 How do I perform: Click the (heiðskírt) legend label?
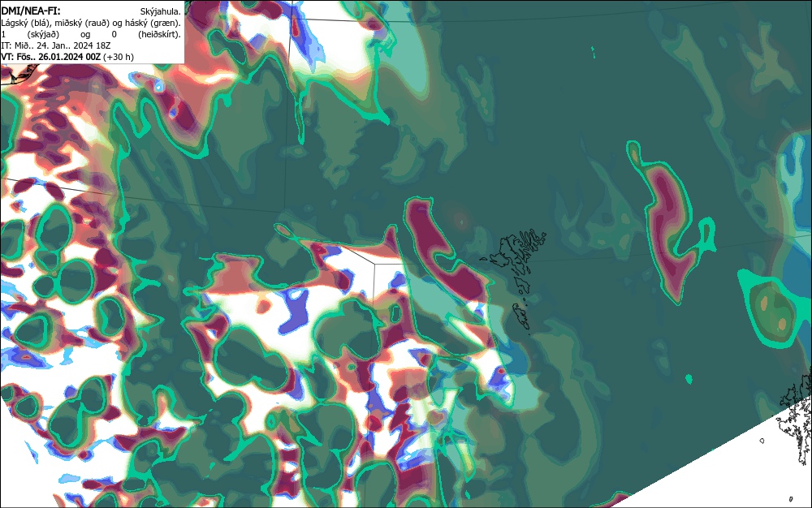point(159,34)
